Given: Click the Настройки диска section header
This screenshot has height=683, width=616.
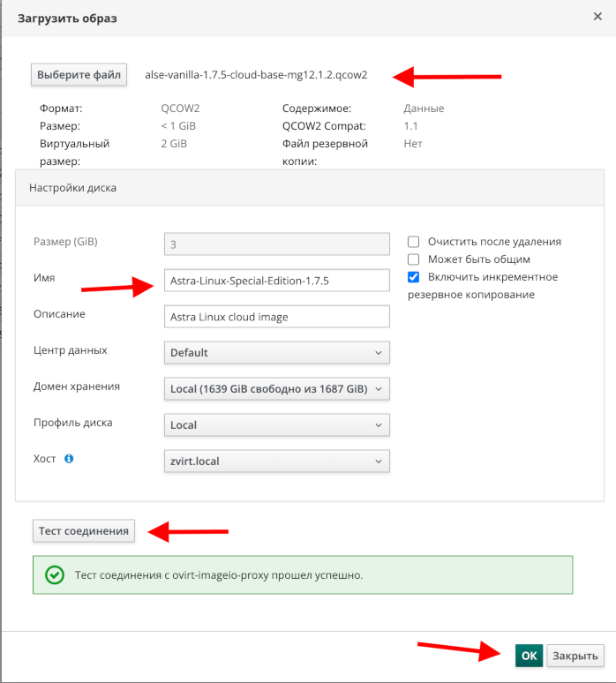Looking at the screenshot, I should 73,188.
